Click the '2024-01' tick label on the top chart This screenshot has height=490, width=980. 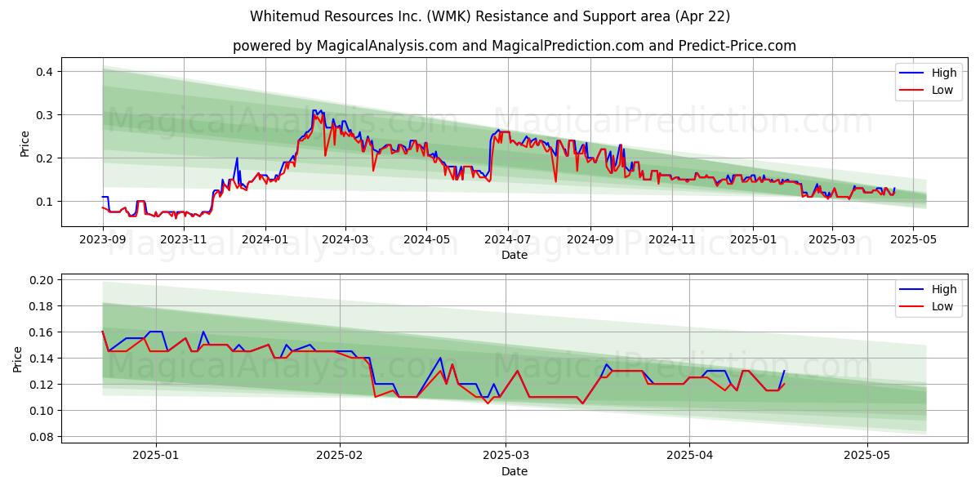click(265, 240)
